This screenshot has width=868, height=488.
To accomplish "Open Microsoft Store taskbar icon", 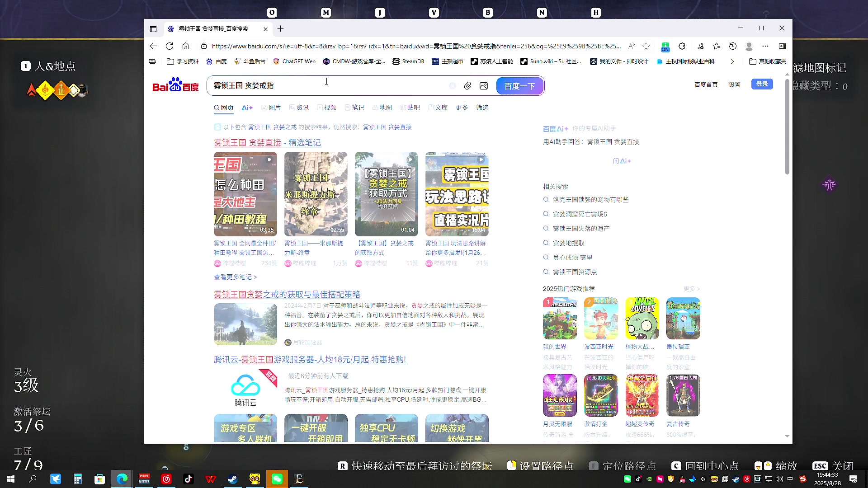I will (x=100, y=479).
